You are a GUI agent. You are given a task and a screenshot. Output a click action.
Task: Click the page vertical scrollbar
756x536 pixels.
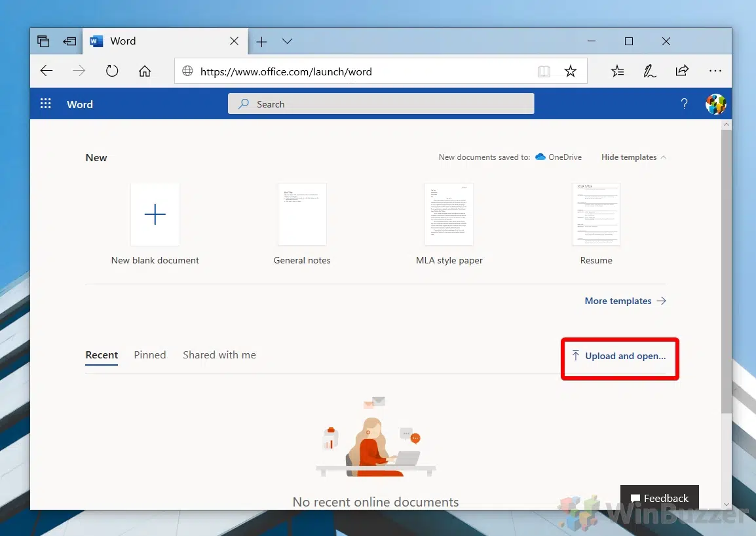(x=726, y=272)
